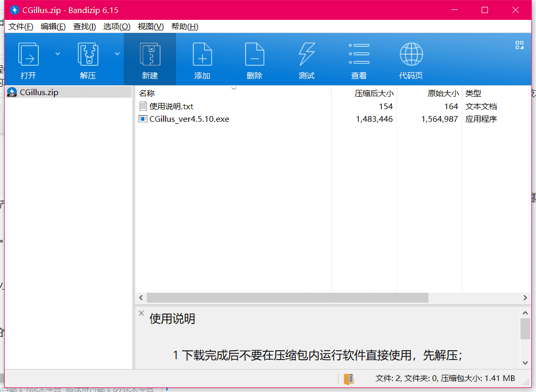
Task: Click the type cell 文本文档
Action: coord(481,107)
